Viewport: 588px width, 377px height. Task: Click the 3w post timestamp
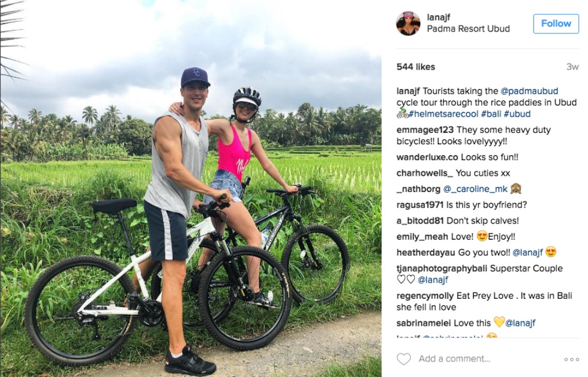572,67
